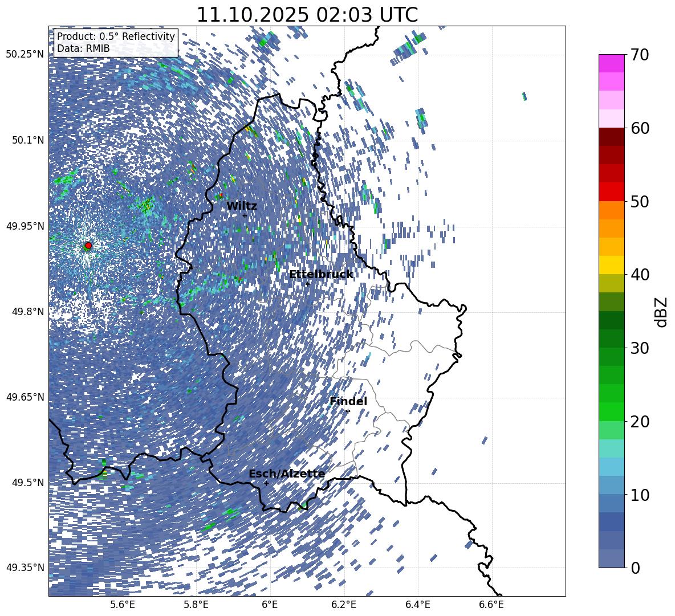Screen dimensions: 675x616
Task: Click the plot title 11.10.2025 02:03 UTC
Action: click(307, 15)
